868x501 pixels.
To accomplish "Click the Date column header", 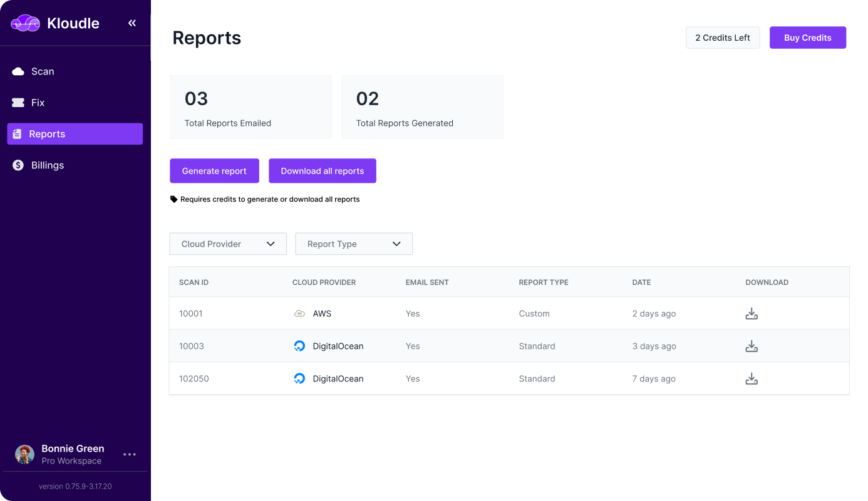I will 641,282.
